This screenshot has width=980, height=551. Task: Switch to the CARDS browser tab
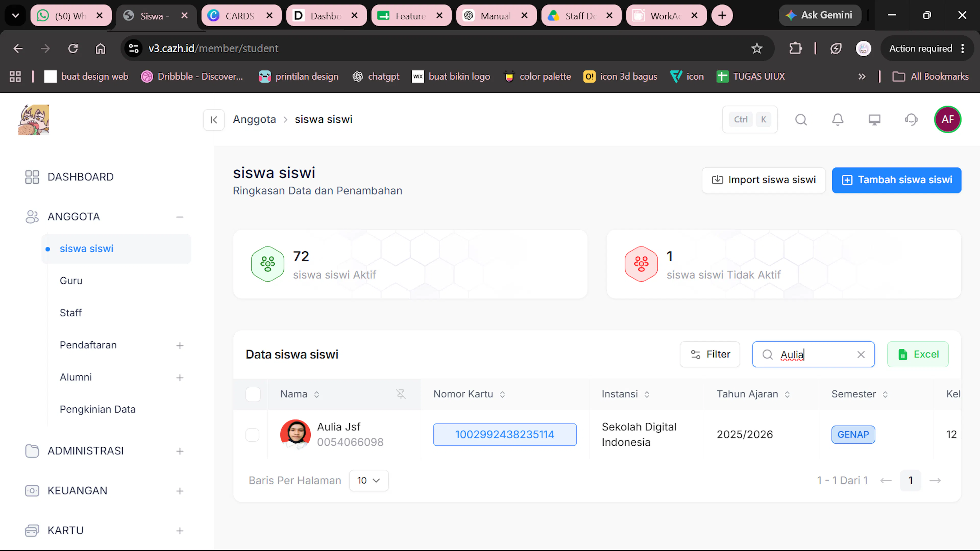(x=241, y=16)
